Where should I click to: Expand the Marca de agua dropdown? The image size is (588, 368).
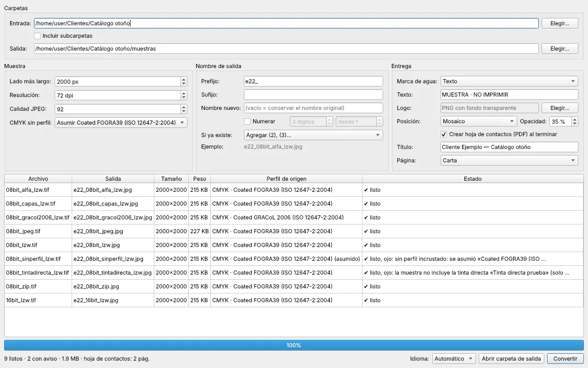(x=509, y=81)
